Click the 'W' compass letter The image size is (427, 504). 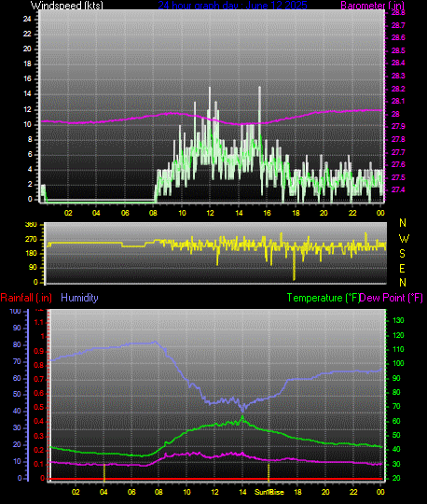404,239
